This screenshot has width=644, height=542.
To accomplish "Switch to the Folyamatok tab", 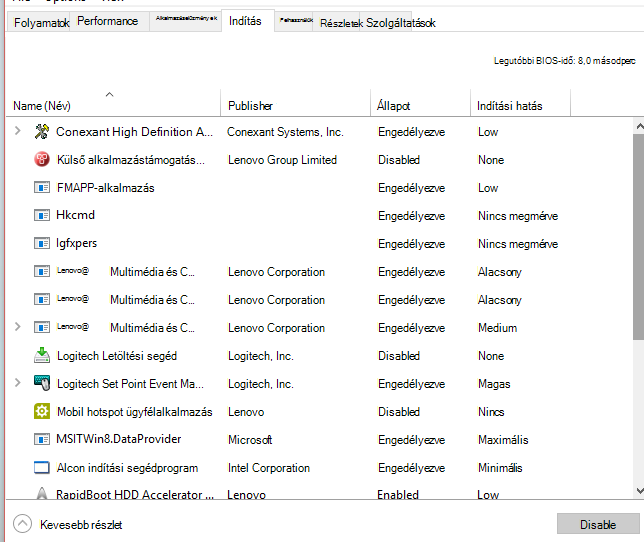I will click(40, 22).
